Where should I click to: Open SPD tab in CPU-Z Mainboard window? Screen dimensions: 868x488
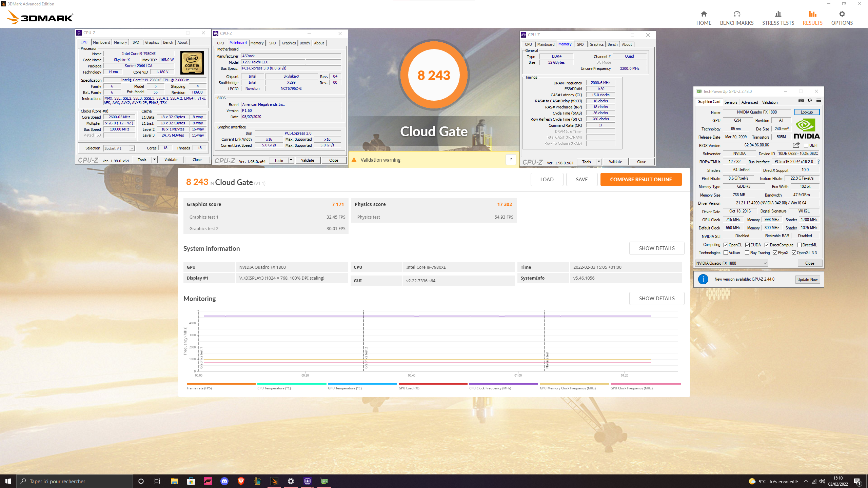[x=272, y=43]
